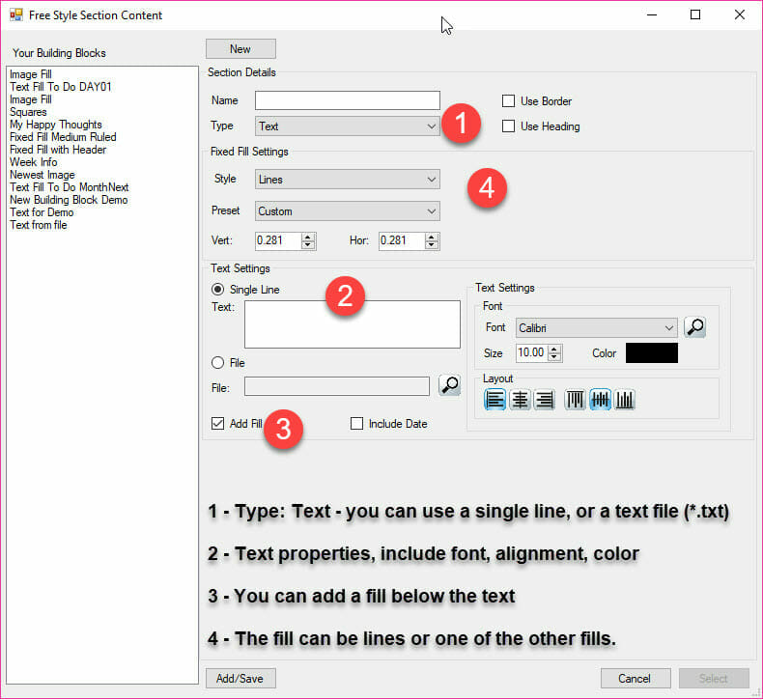This screenshot has height=700, width=763.
Task: Check the Include Date checkbox
Action: [356, 423]
